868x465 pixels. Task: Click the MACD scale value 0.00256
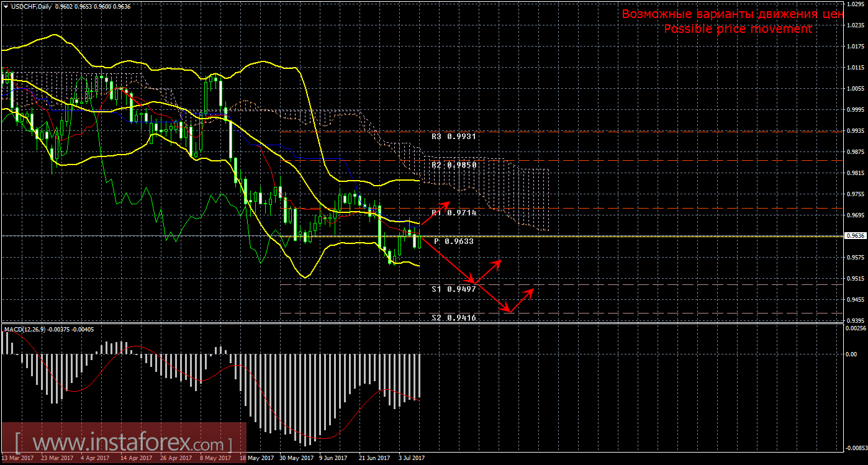(856, 328)
